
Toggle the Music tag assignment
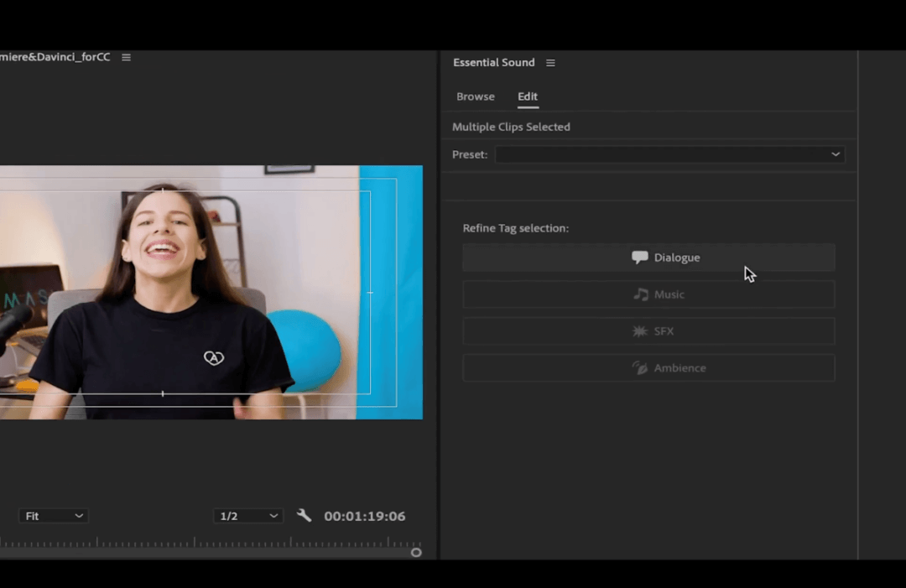coord(648,294)
